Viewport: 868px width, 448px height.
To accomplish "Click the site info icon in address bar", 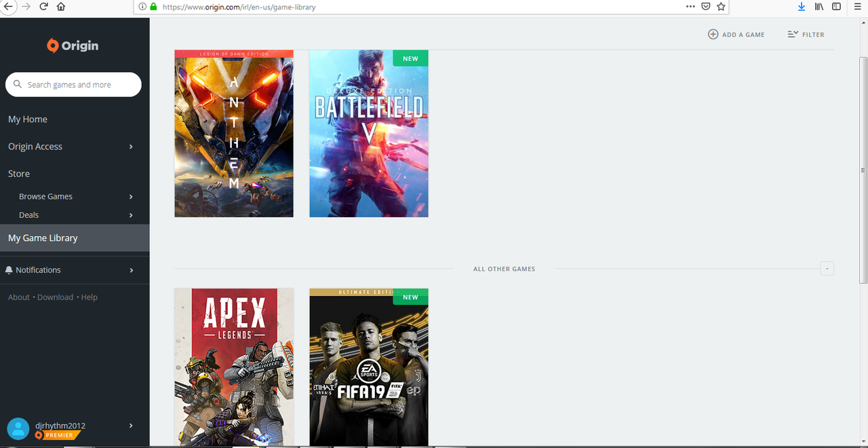I will tap(142, 7).
